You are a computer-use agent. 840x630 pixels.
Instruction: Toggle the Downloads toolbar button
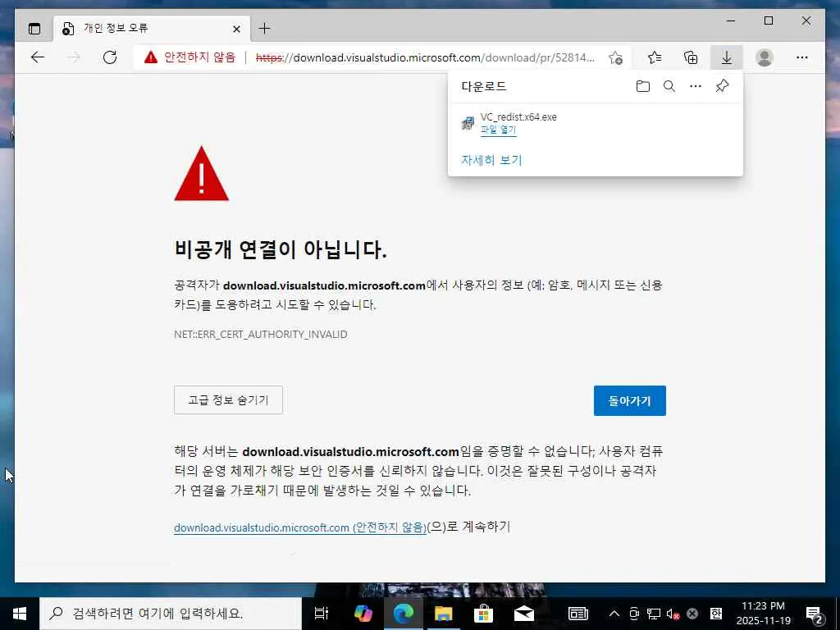727,57
